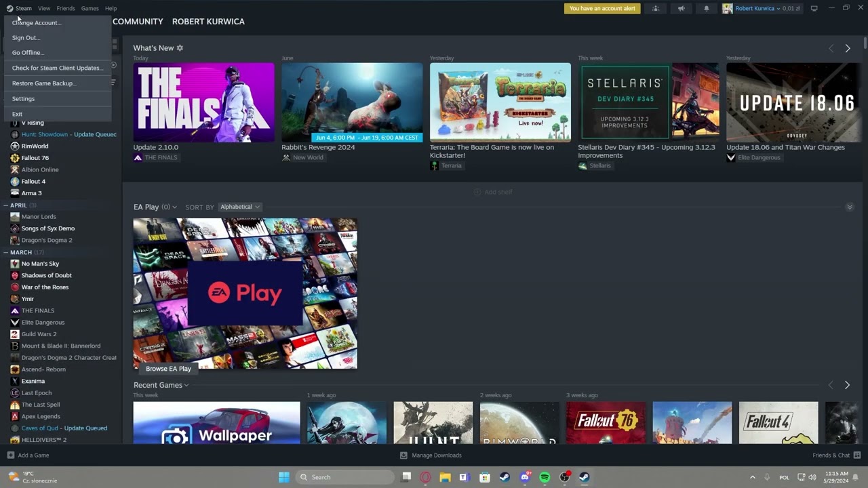Open File Explorer from the taskbar
The height and width of the screenshot is (488, 868).
pos(445,477)
